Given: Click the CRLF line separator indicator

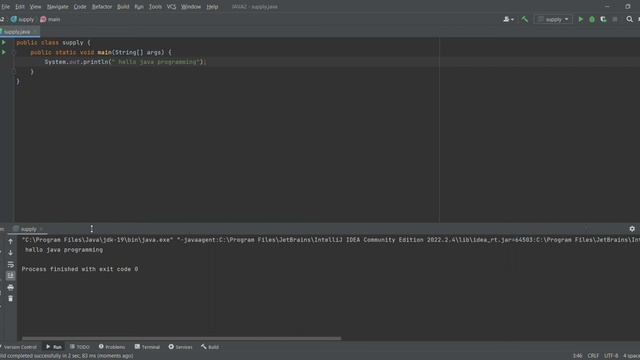Looking at the screenshot, I should [x=593, y=356].
